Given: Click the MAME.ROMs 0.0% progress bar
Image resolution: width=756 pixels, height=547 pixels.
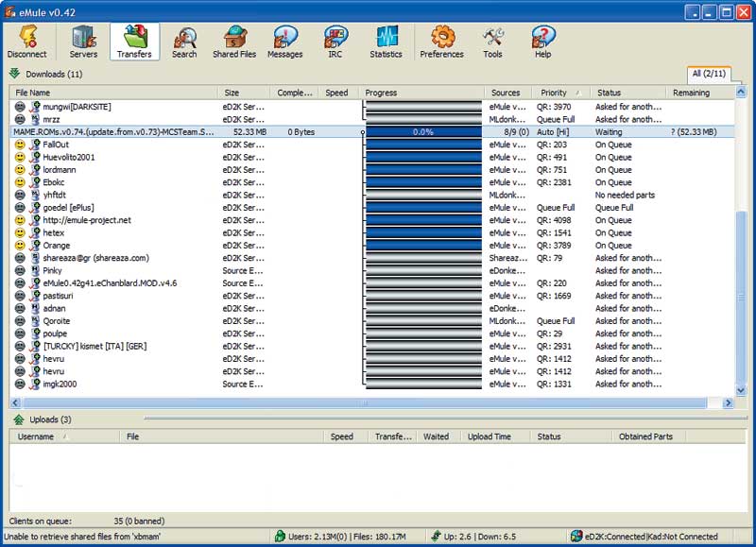Looking at the screenshot, I should click(423, 132).
